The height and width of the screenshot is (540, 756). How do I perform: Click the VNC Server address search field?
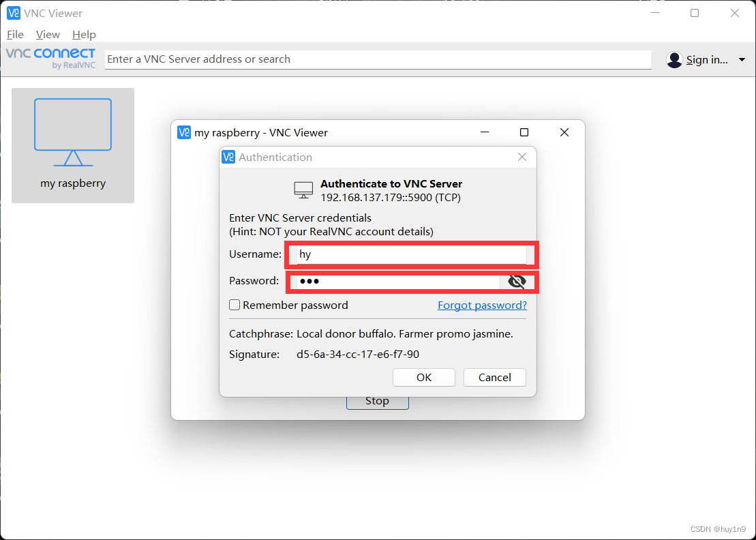tap(378, 59)
